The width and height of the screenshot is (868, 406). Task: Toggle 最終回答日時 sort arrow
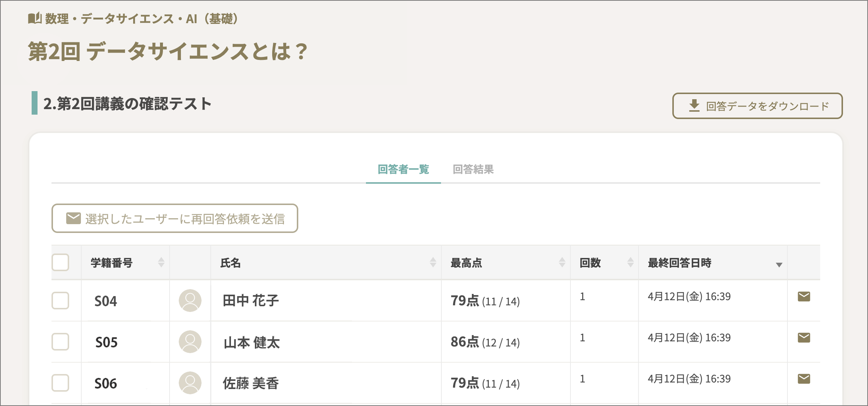[x=779, y=265]
